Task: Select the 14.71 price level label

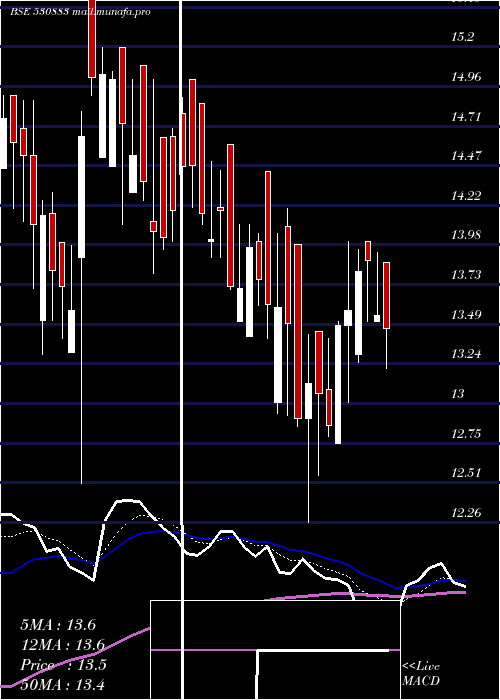Action: click(x=466, y=117)
